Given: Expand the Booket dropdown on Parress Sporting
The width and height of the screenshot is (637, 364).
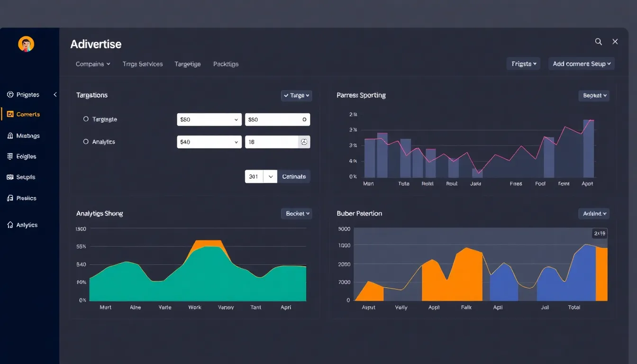Looking at the screenshot, I should click(594, 95).
